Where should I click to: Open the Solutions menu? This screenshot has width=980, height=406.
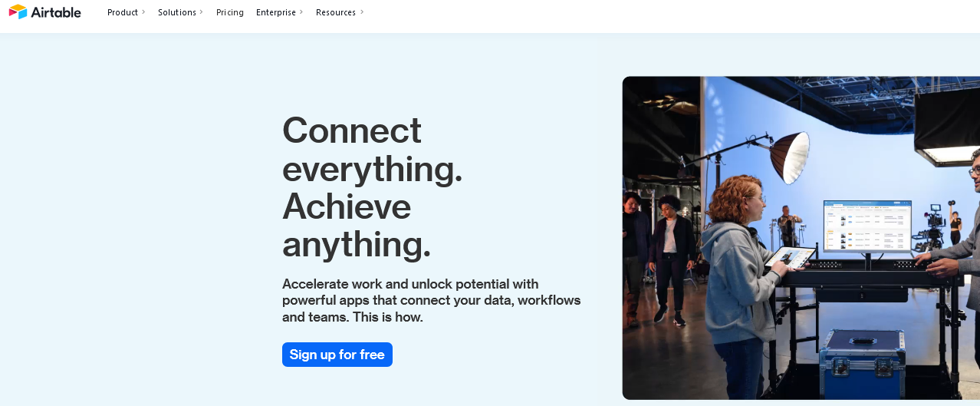coord(177,12)
